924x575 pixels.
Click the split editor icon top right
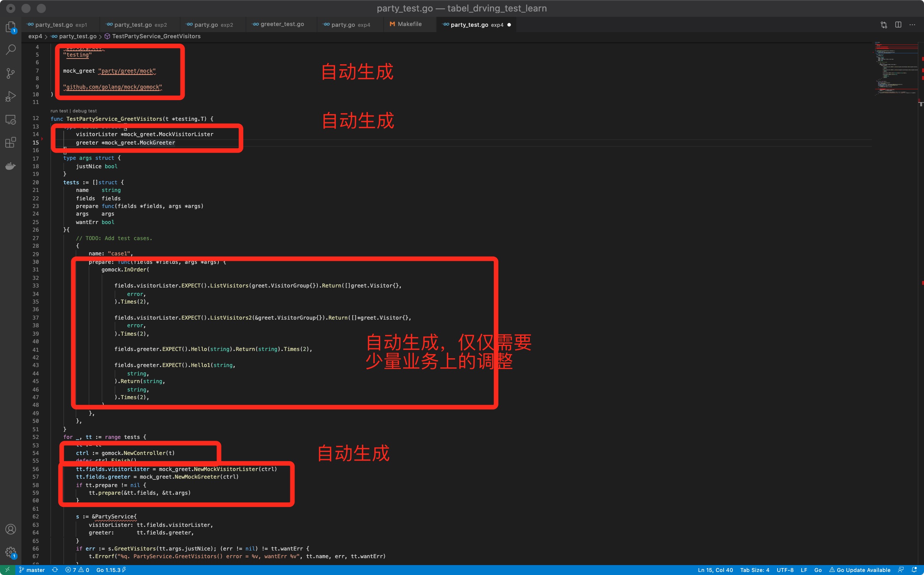898,24
